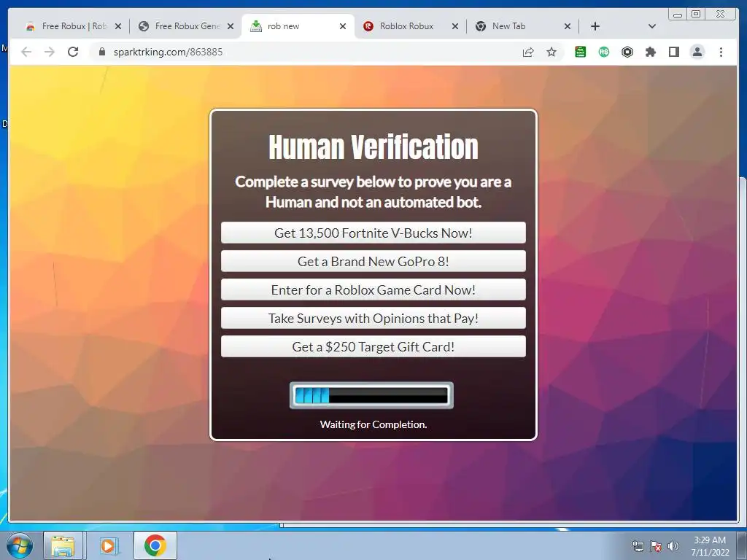Screen dimensions: 747x560
Task: Open the Windows Start menu
Action: coord(20,545)
